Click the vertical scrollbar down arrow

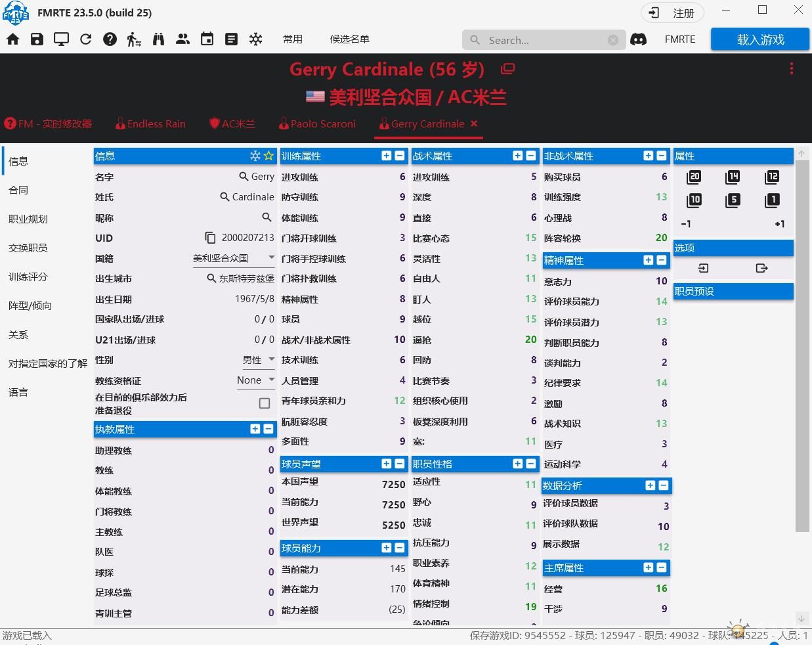[801, 619]
